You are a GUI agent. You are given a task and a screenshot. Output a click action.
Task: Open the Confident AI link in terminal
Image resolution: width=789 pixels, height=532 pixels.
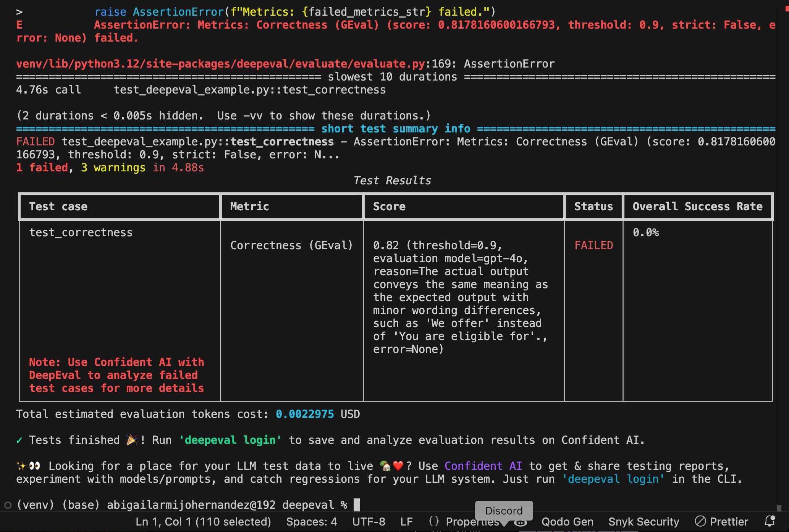coord(483,466)
